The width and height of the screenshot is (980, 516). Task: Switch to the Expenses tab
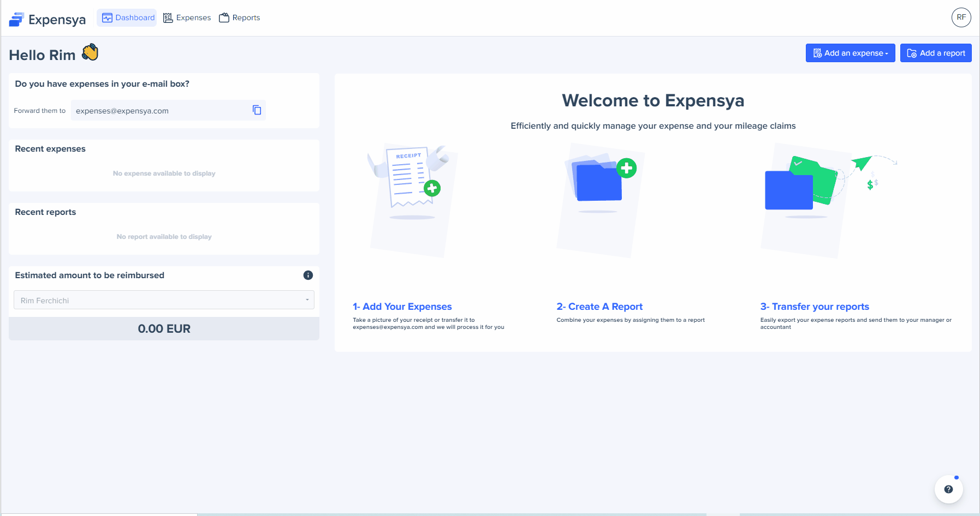[187, 17]
